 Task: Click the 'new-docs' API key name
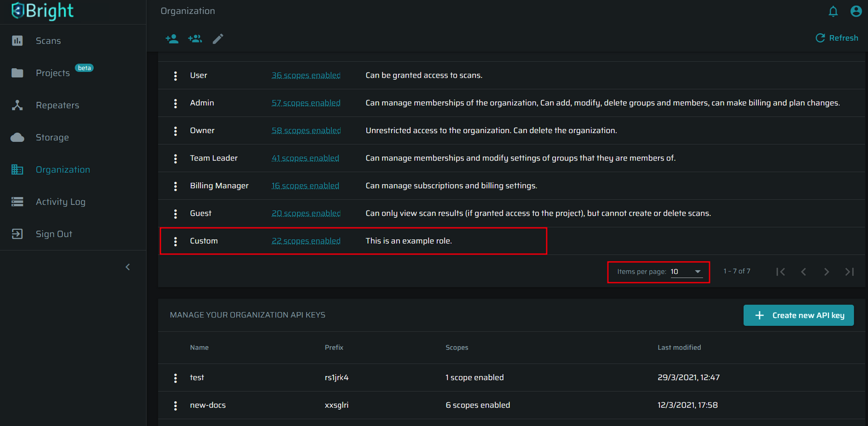click(208, 405)
